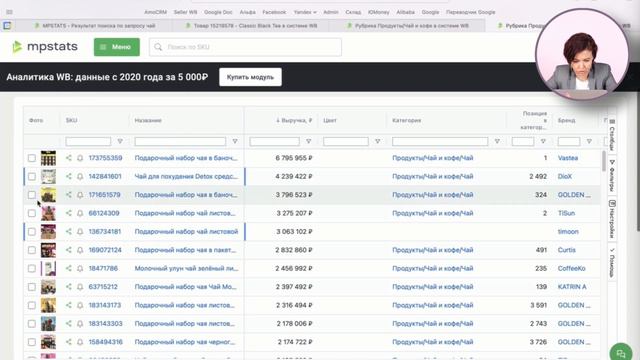Open SKU link 173755359
The width and height of the screenshot is (640, 360).
pos(105,158)
